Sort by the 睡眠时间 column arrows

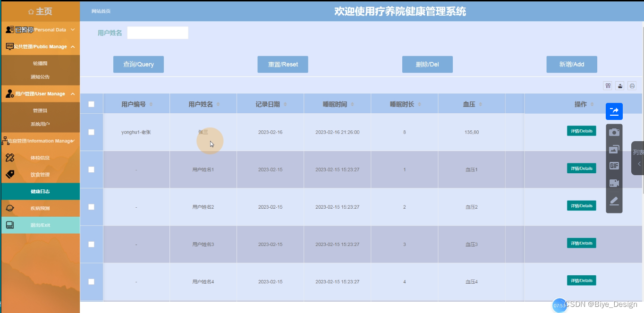pos(352,104)
